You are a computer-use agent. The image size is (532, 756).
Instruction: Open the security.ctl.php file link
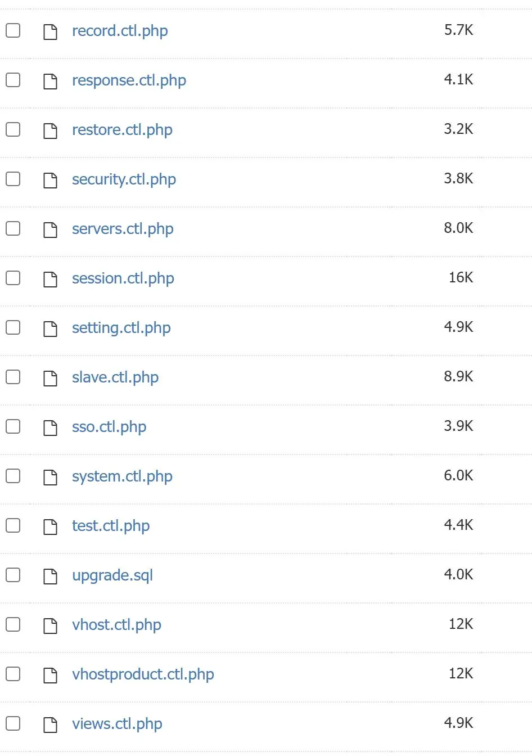[x=124, y=179]
